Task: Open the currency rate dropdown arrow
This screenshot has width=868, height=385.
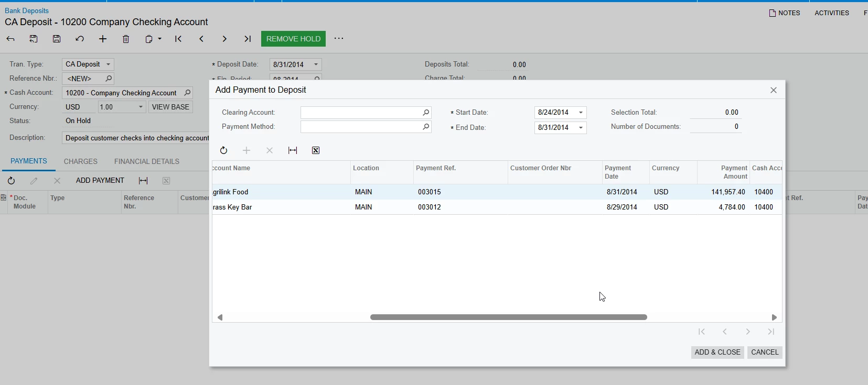Action: pos(141,107)
